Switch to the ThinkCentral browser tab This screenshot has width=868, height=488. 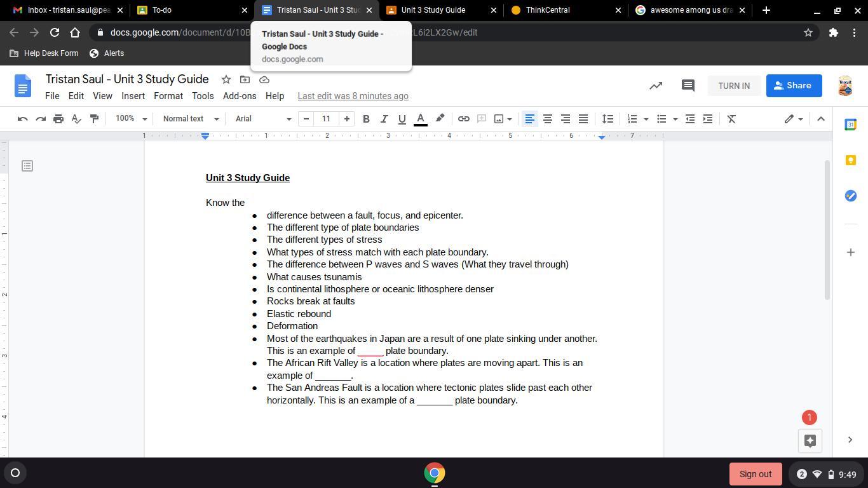566,10
